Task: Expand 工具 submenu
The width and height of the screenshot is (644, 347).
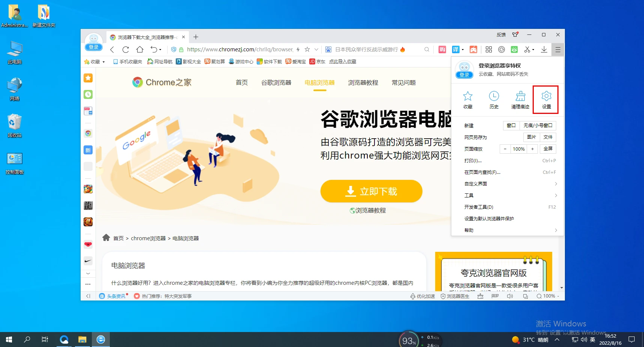Action: click(510, 195)
